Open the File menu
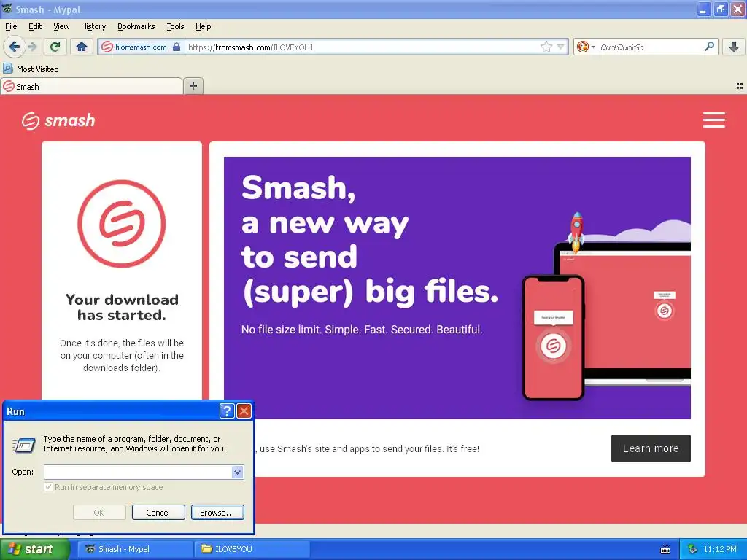 11,26
